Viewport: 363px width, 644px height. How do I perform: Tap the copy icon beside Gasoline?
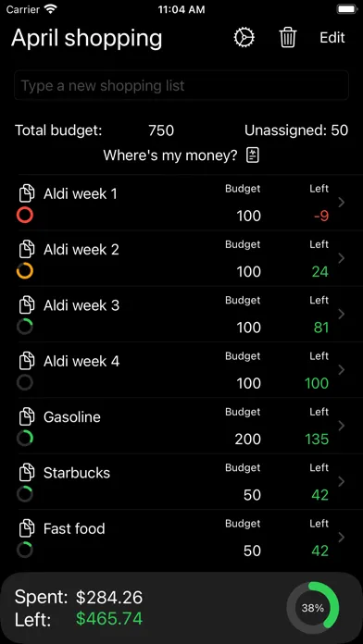(27, 417)
